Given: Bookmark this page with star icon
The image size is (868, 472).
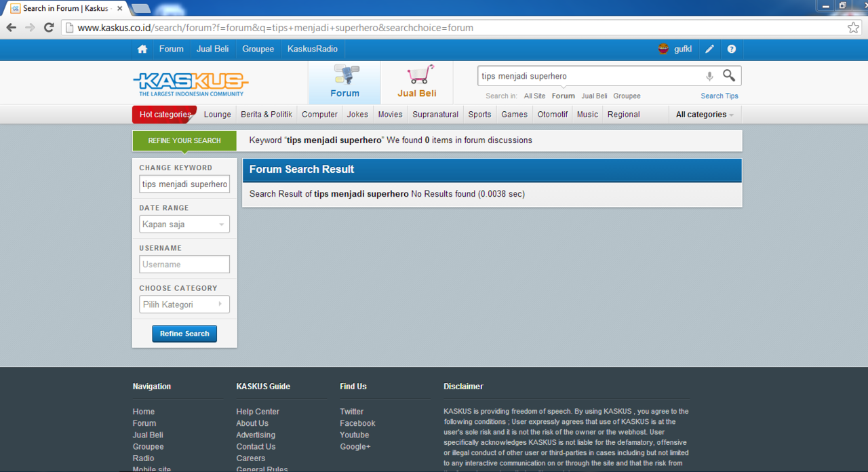Looking at the screenshot, I should 853,28.
